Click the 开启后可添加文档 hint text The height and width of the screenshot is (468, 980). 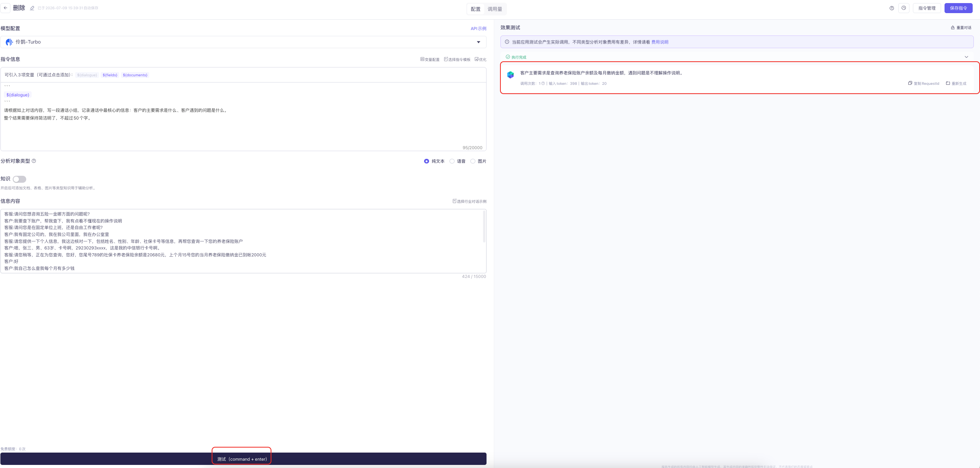pos(48,188)
